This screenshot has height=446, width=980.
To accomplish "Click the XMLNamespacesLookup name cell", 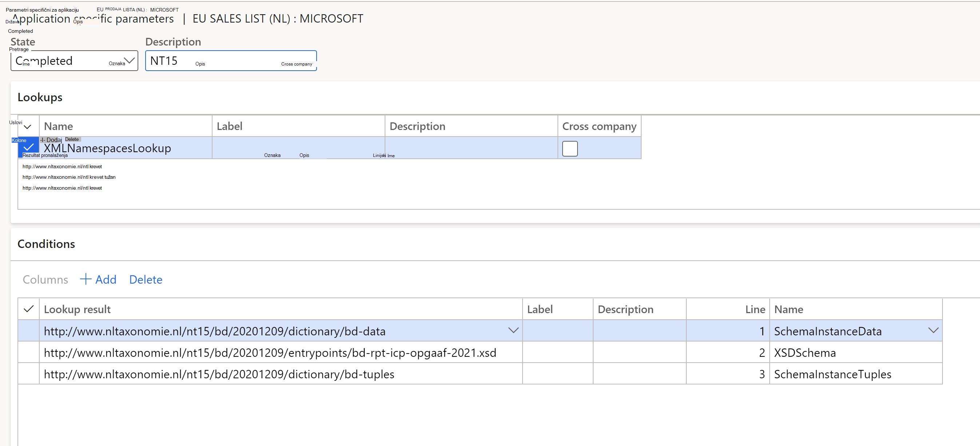I will coord(126,148).
